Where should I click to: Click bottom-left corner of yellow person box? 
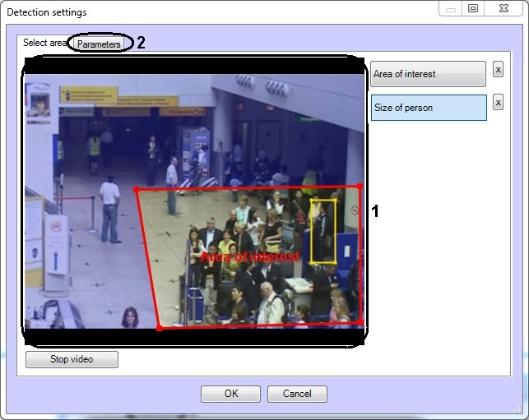[312, 262]
